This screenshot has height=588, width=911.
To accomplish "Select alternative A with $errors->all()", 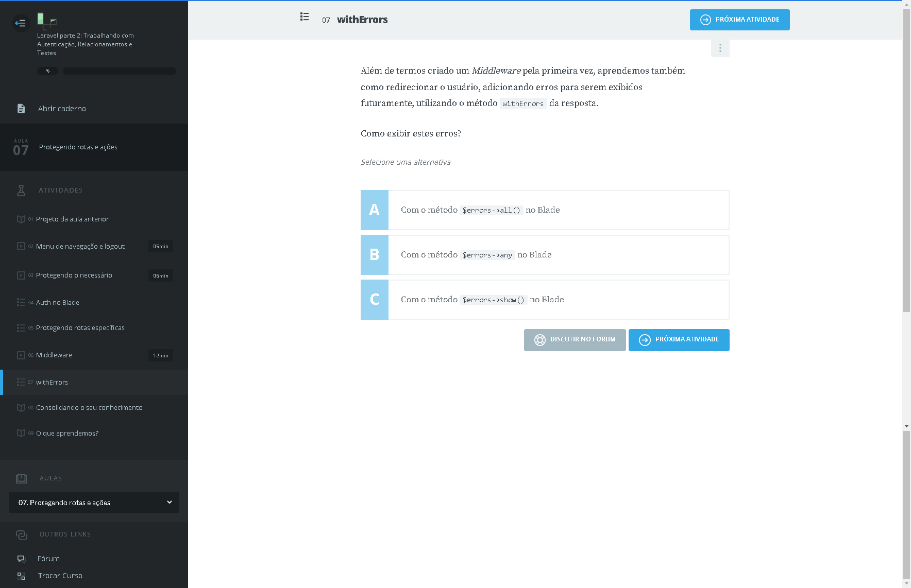I will tap(545, 210).
